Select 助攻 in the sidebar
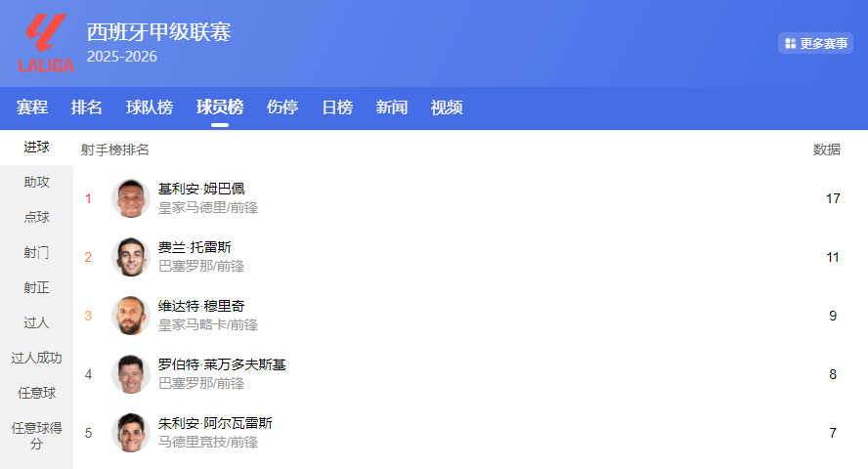The image size is (868, 469). tap(36, 182)
